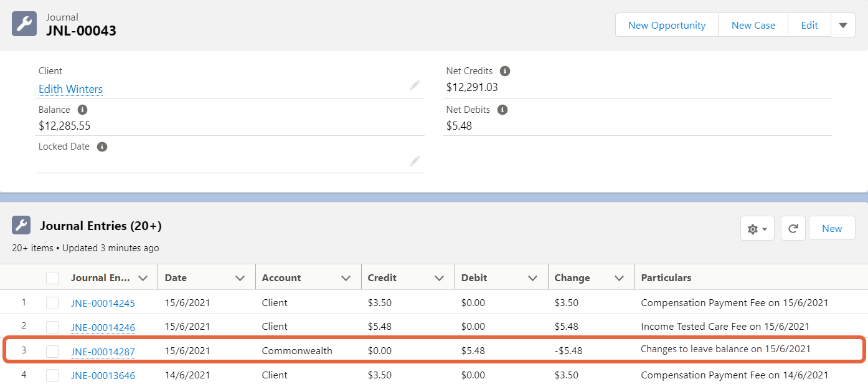868x384 pixels.
Task: Open journal entry JNE-00014246
Action: [103, 327]
